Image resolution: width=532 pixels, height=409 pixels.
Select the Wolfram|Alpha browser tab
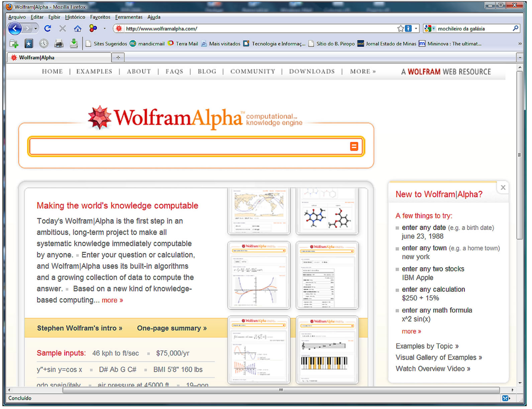pos(59,57)
